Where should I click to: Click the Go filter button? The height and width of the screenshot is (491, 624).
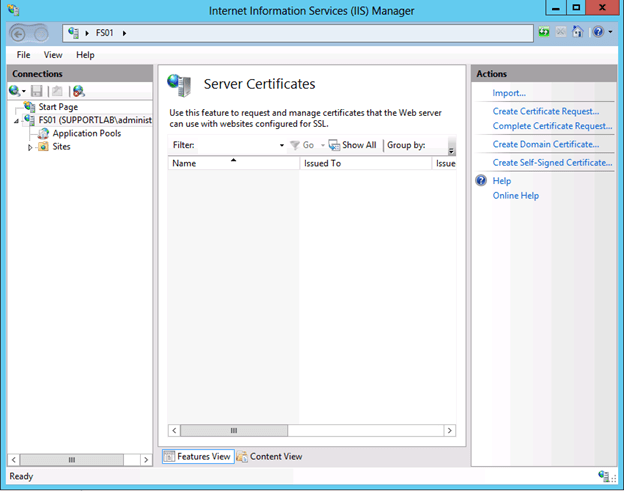[x=302, y=145]
